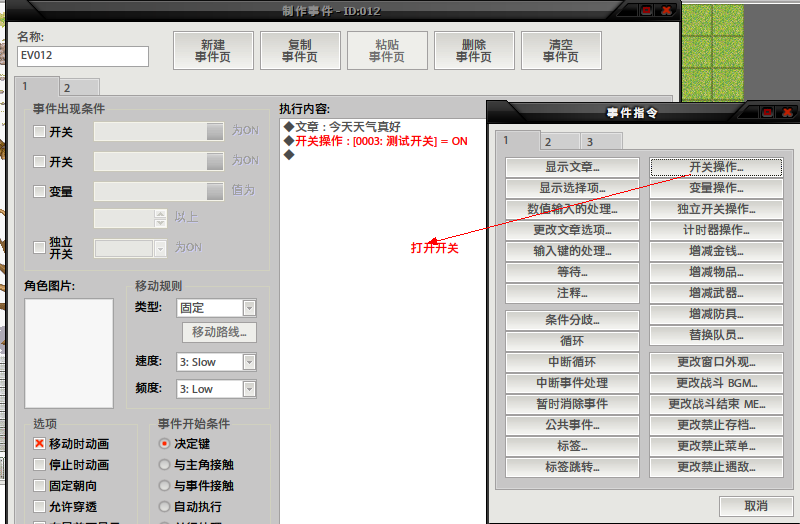This screenshot has height=524, width=800.
Task: Click the 等待 command button
Action: pos(572,272)
